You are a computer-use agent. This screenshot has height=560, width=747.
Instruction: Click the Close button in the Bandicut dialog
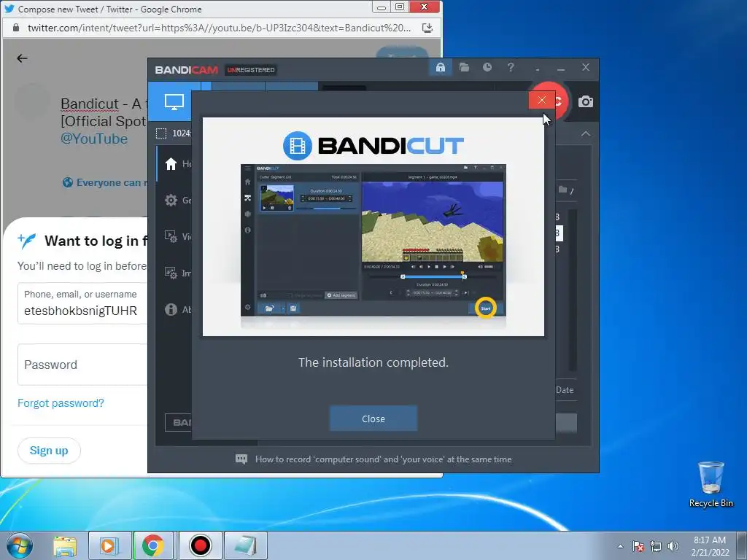[x=373, y=419]
